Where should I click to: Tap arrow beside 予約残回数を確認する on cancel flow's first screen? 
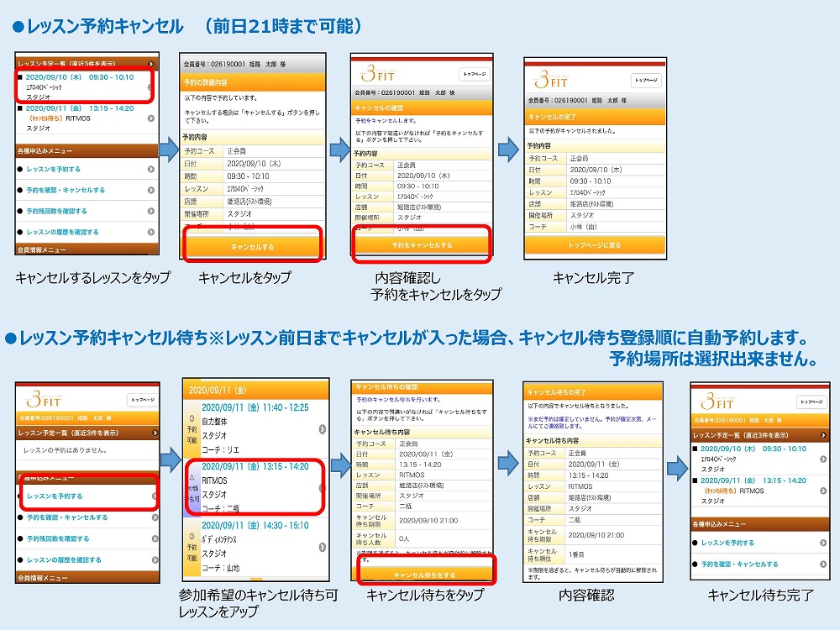151,211
